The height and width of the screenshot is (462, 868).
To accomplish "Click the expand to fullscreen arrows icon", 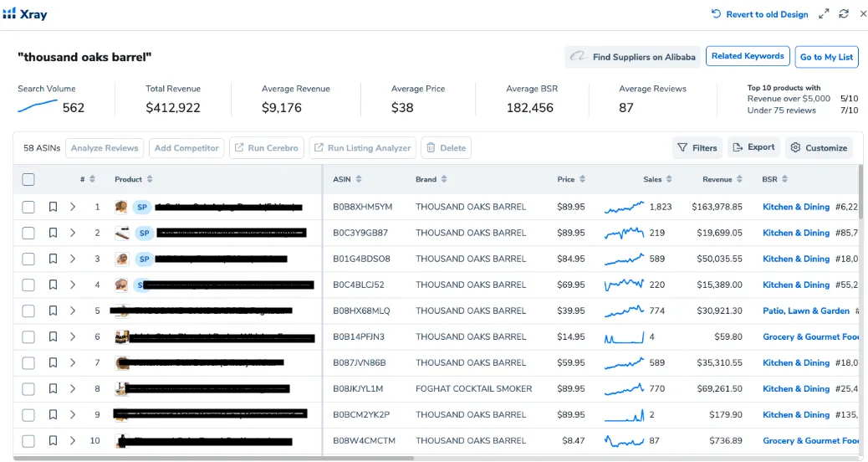I will (824, 14).
